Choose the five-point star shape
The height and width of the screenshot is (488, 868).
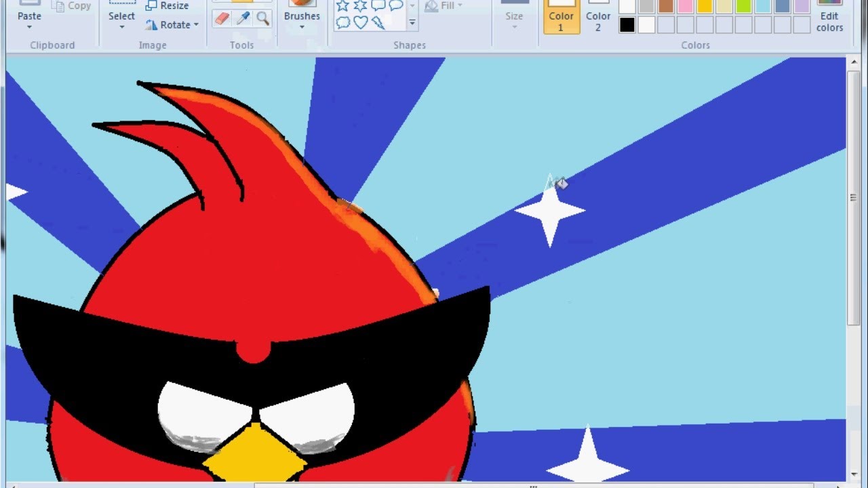pyautogui.click(x=343, y=6)
